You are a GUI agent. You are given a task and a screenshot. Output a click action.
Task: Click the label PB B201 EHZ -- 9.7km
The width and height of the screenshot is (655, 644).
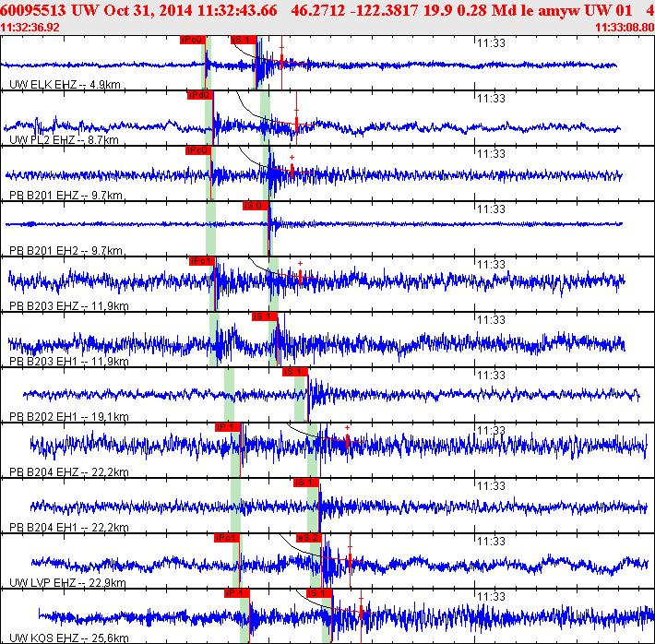pyautogui.click(x=65, y=196)
